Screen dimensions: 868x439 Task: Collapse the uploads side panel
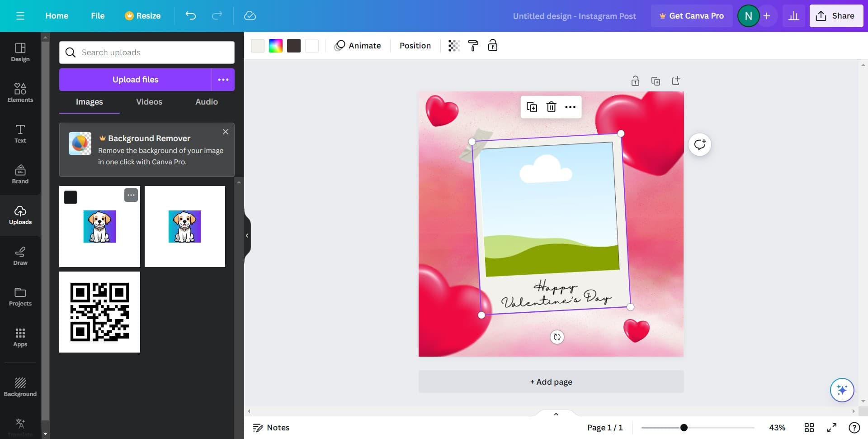point(247,235)
